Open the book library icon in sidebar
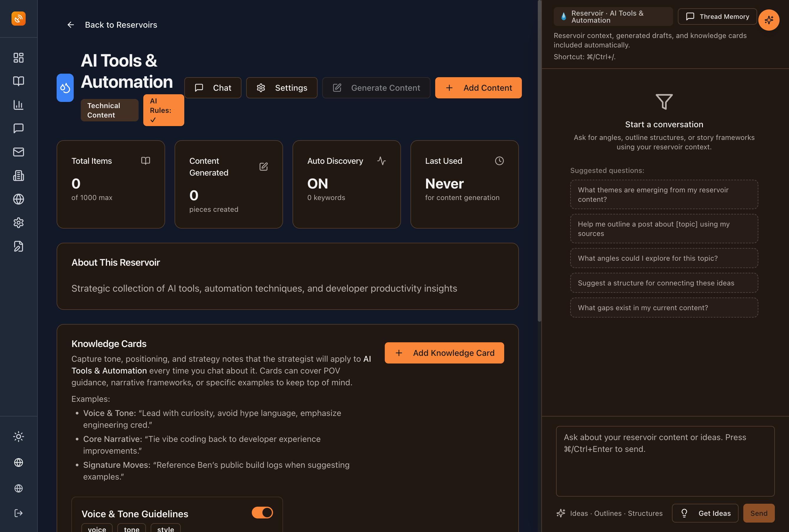This screenshot has width=789, height=532. tap(18, 81)
